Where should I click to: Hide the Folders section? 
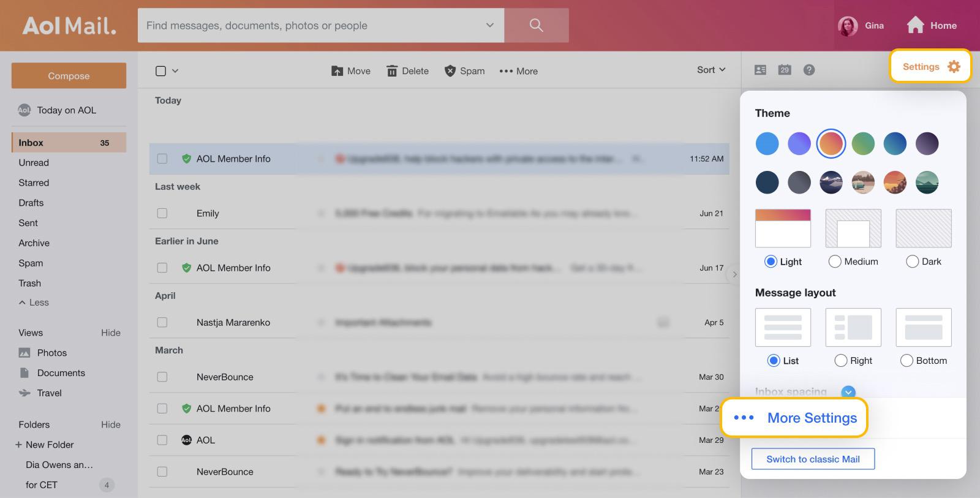(x=111, y=424)
